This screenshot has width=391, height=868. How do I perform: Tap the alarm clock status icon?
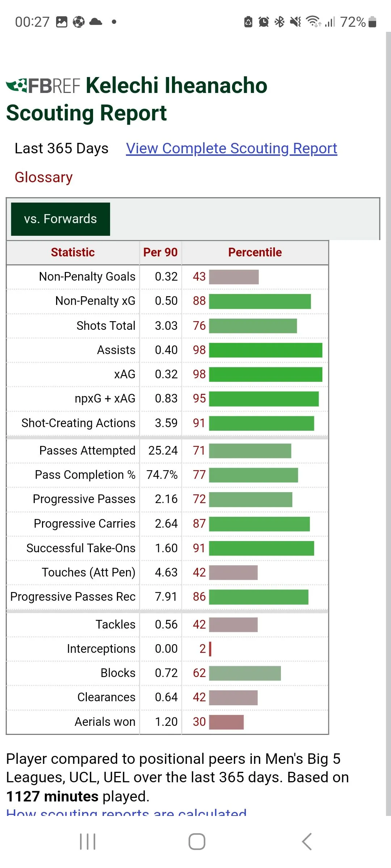264,22
